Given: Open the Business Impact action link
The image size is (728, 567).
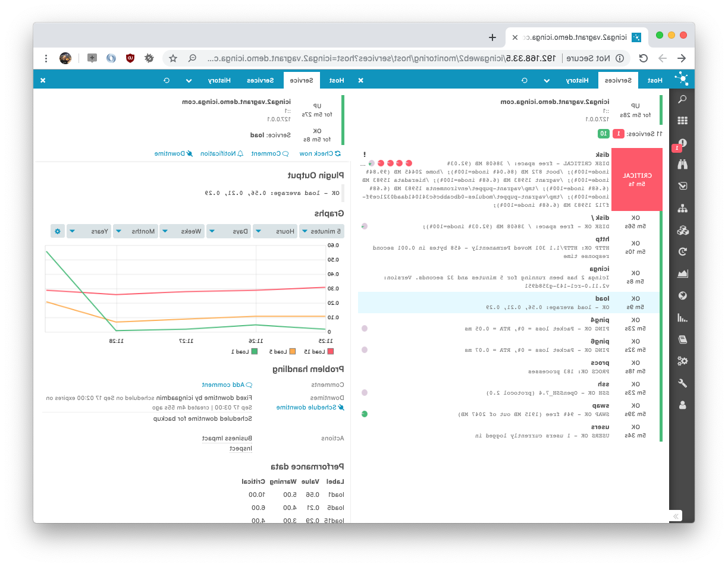Looking at the screenshot, I should tap(227, 438).
